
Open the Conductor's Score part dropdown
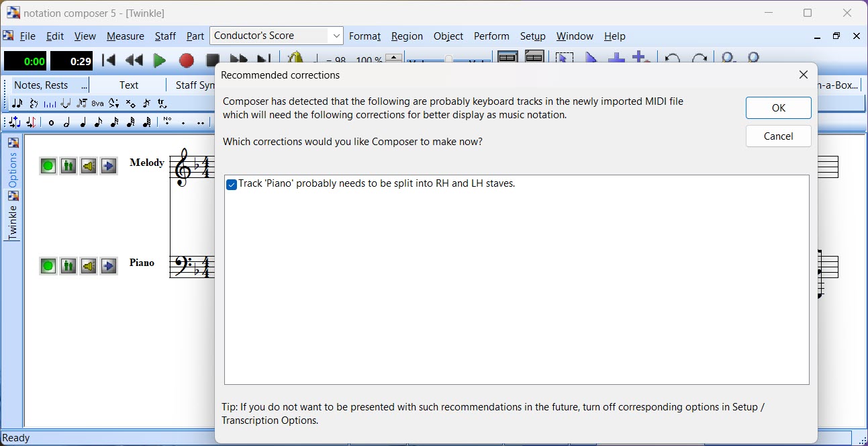click(x=336, y=36)
